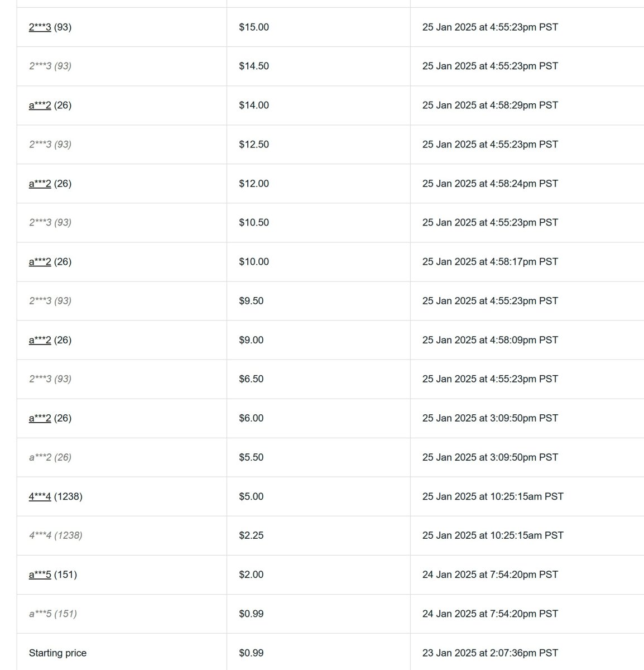Click italic 4***4 bidder in $2.25 row
Viewport: 644px width, 670px height.
pyautogui.click(x=55, y=535)
